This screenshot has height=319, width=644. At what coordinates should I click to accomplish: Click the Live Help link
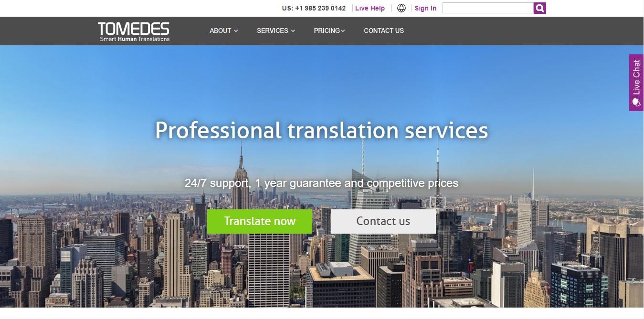tap(370, 8)
